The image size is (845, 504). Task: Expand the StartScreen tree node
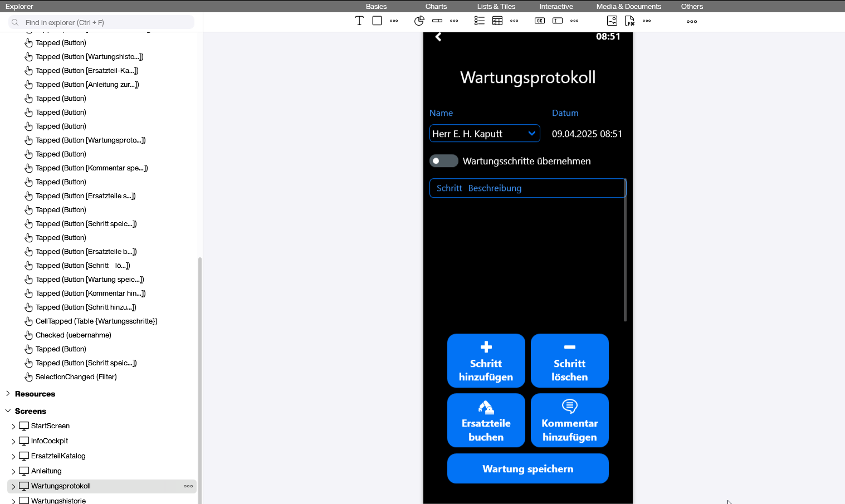[x=13, y=425]
